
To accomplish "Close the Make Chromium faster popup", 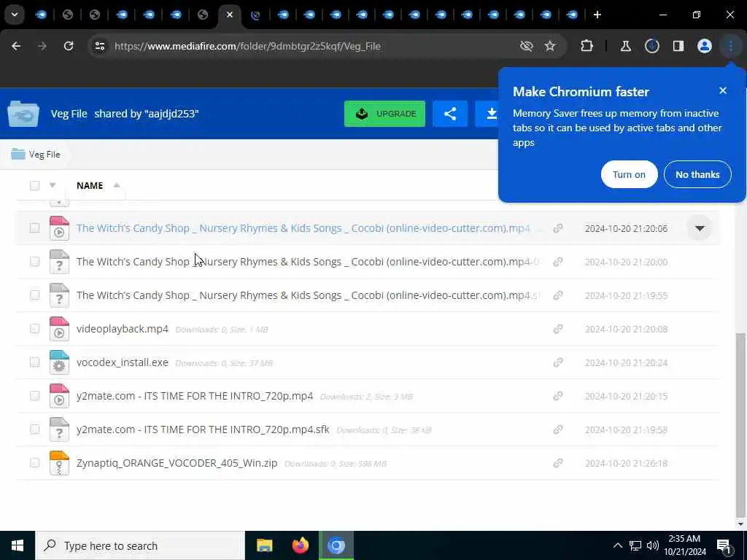I will pyautogui.click(x=723, y=90).
